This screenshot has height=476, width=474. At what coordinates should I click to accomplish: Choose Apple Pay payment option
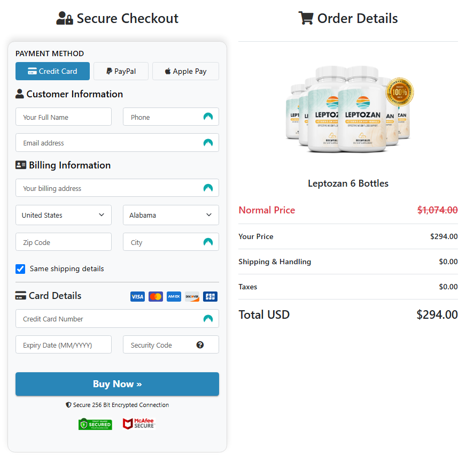(x=185, y=71)
